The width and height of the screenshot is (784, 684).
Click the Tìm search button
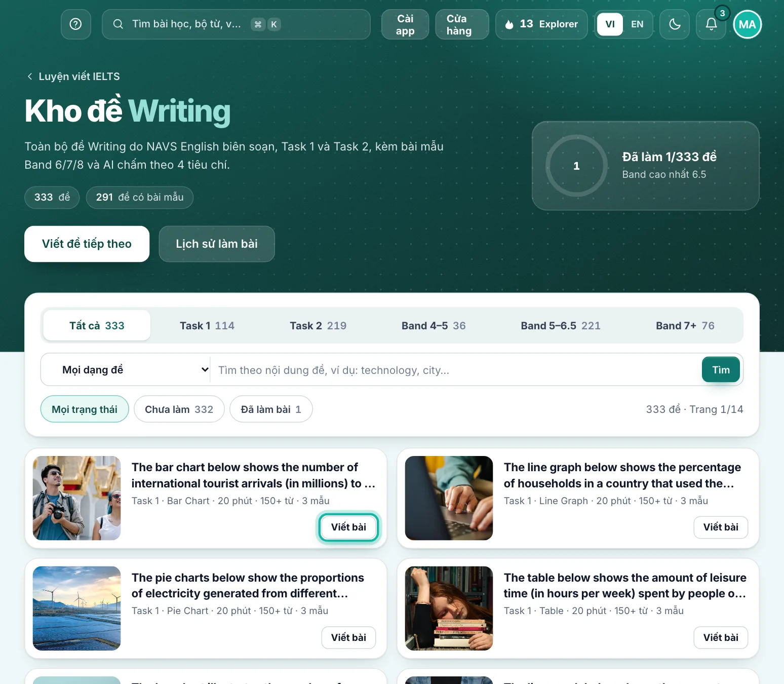[721, 370]
